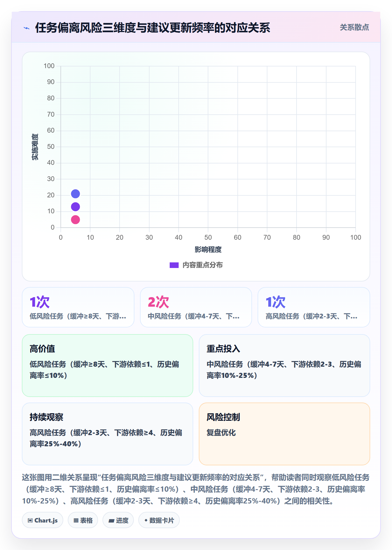Click the icon inside the Chart.js chip
Viewport: 392px width, 550px height.
[30, 521]
